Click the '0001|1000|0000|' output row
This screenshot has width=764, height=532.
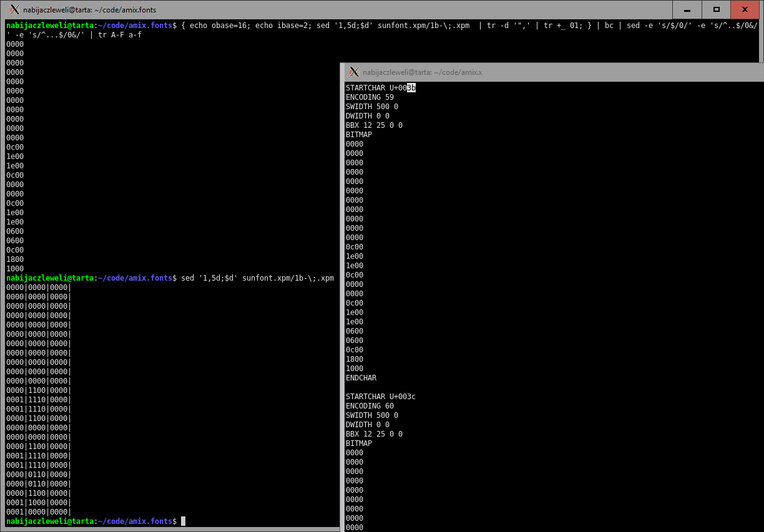coord(39,502)
